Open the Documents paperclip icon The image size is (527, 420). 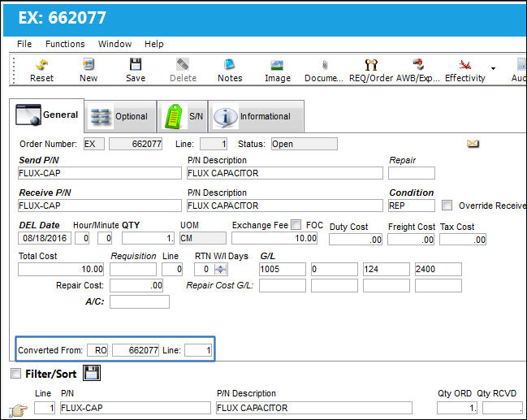(325, 64)
